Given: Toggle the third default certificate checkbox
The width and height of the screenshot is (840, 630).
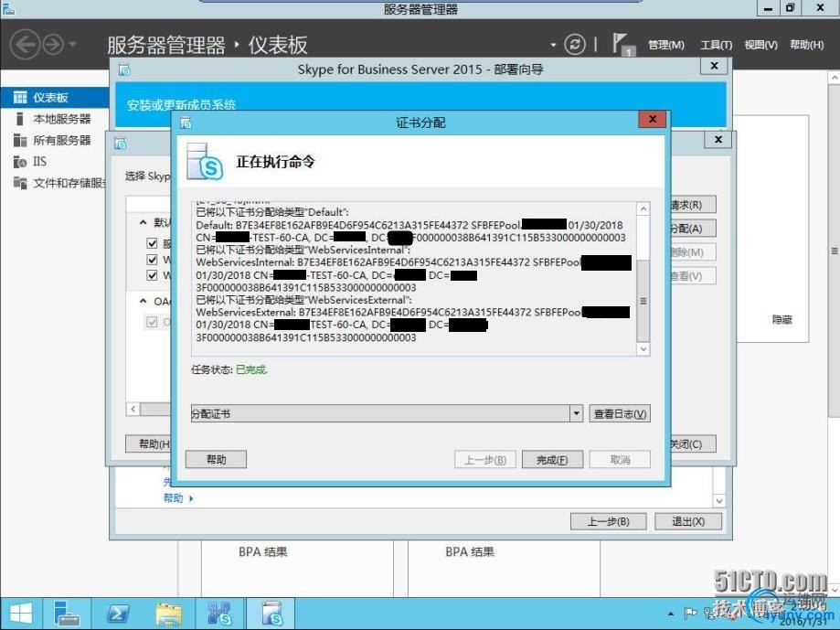Looking at the screenshot, I should 152,275.
